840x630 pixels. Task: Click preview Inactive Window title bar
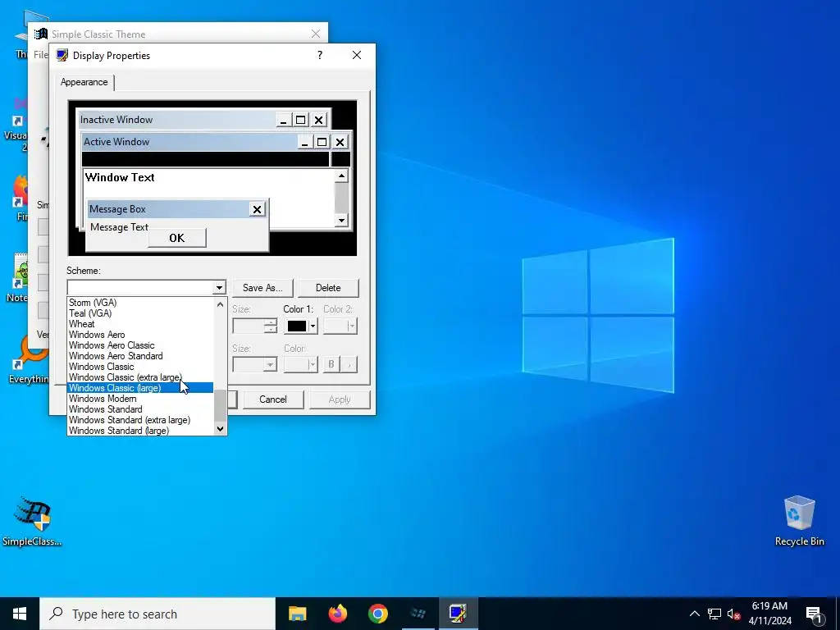click(x=177, y=120)
